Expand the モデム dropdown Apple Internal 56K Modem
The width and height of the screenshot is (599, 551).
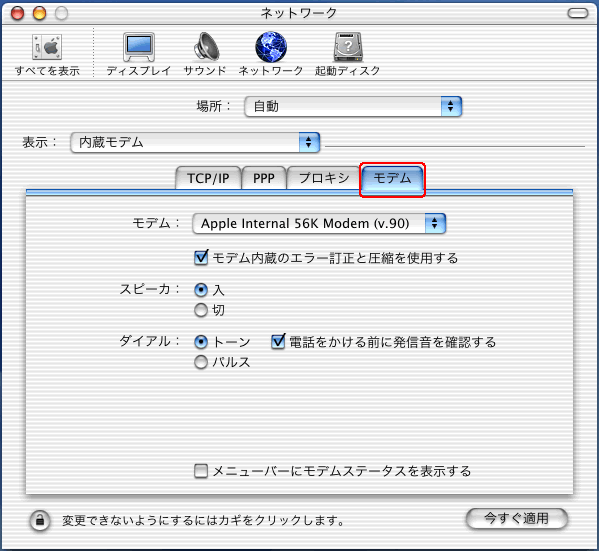click(319, 223)
